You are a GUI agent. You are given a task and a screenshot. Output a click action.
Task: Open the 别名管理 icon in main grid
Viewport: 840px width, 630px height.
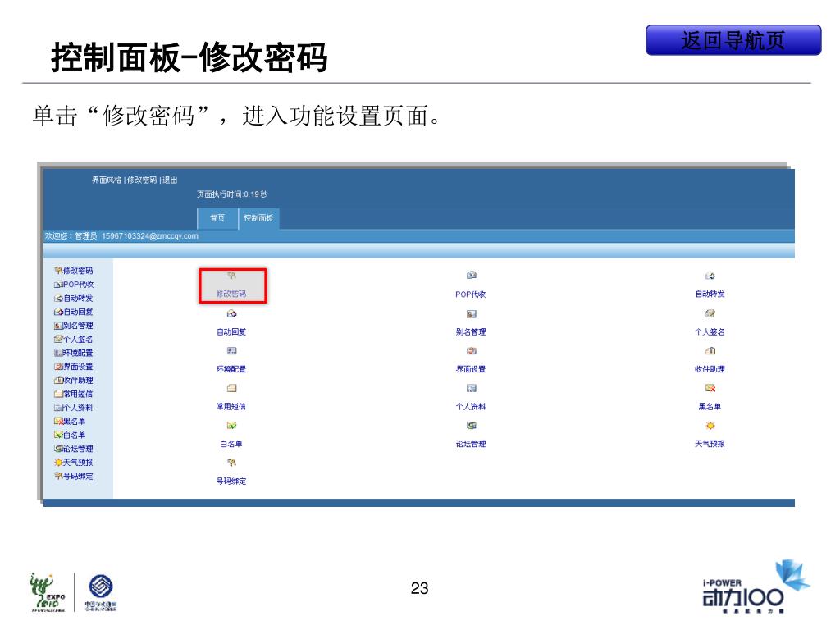tap(472, 314)
